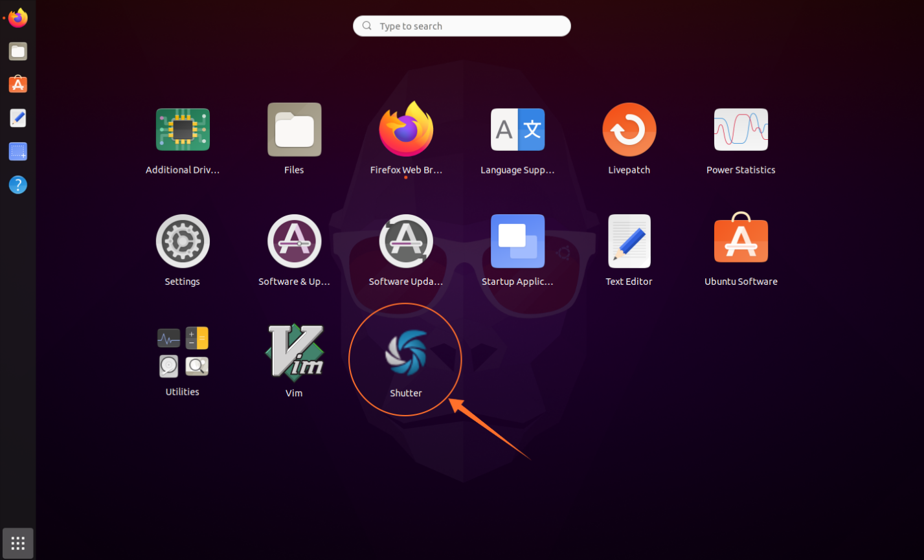Open Files icon in the dock
The image size is (924, 560).
(18, 51)
